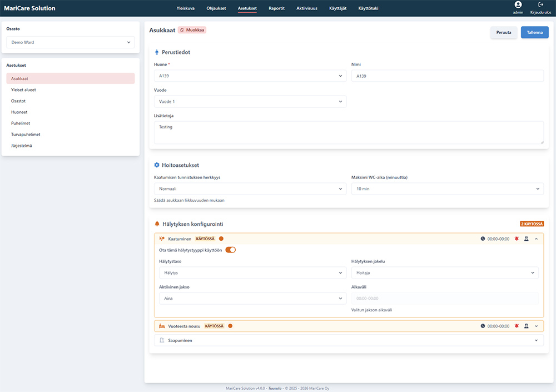Image resolution: width=556 pixels, height=392 pixels.
Task: Select Puhelimet in the settings sidebar
Action: coord(21,123)
